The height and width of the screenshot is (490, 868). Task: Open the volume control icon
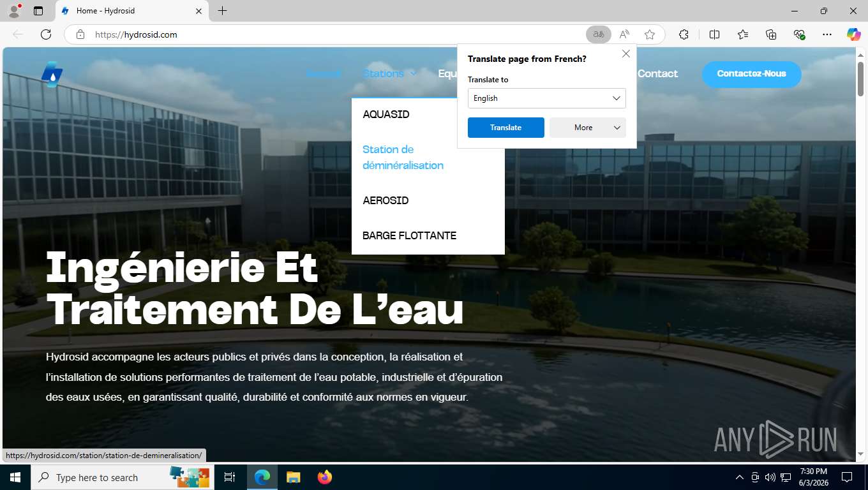click(770, 477)
